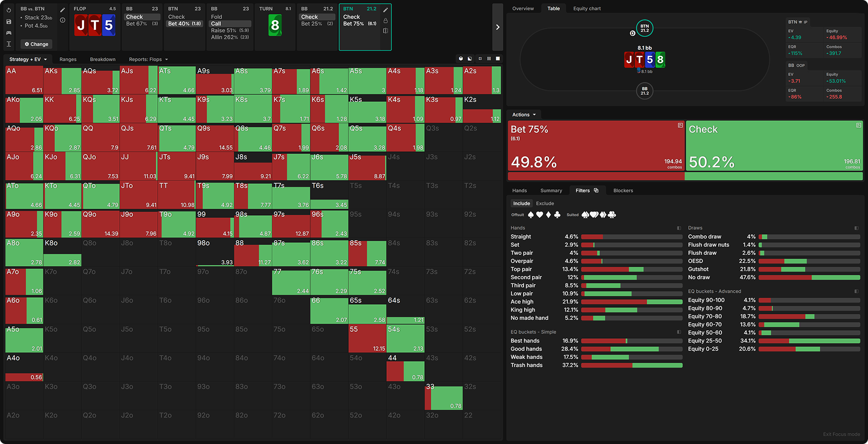
Task: Select the grid view icon above matrix
Action: coord(489,59)
